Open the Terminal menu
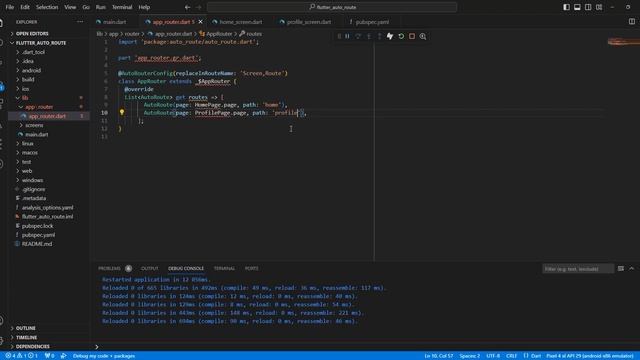 coord(122,7)
